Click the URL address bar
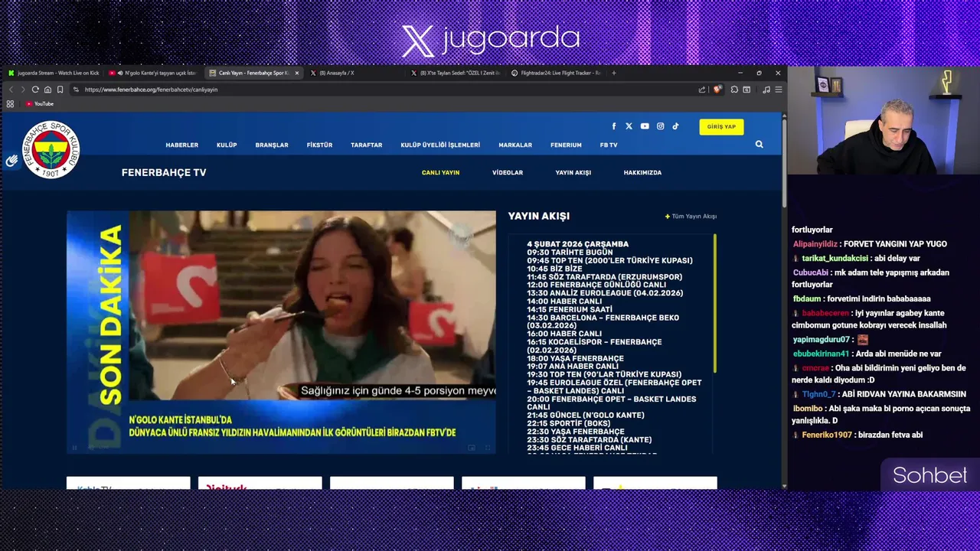The height and width of the screenshot is (551, 980). pyautogui.click(x=383, y=90)
